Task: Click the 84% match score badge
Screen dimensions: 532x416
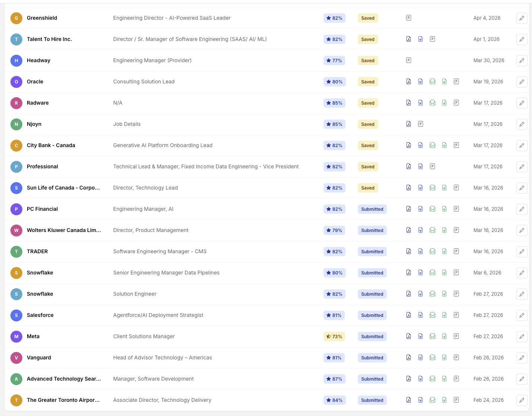Action: [334, 400]
